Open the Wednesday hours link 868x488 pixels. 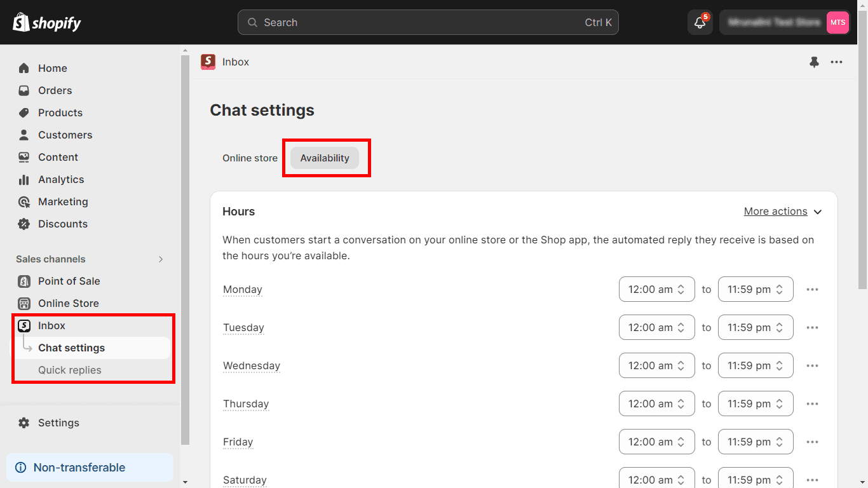point(251,365)
